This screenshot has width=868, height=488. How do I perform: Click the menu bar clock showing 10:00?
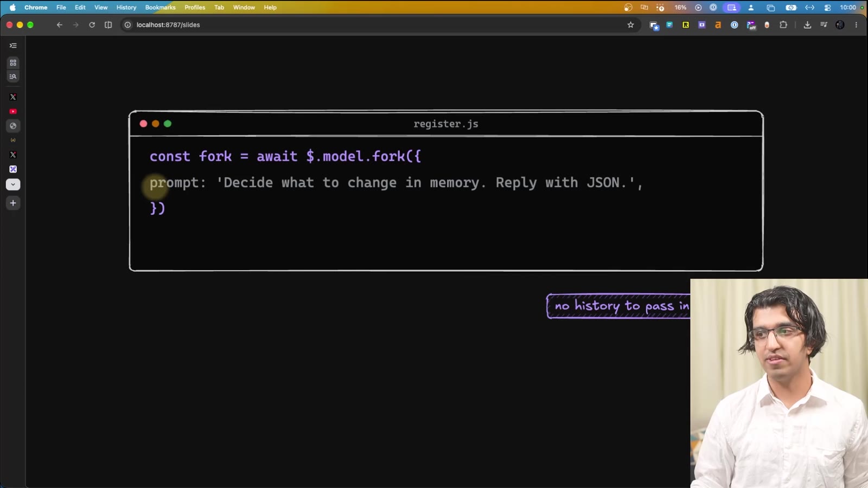click(848, 8)
